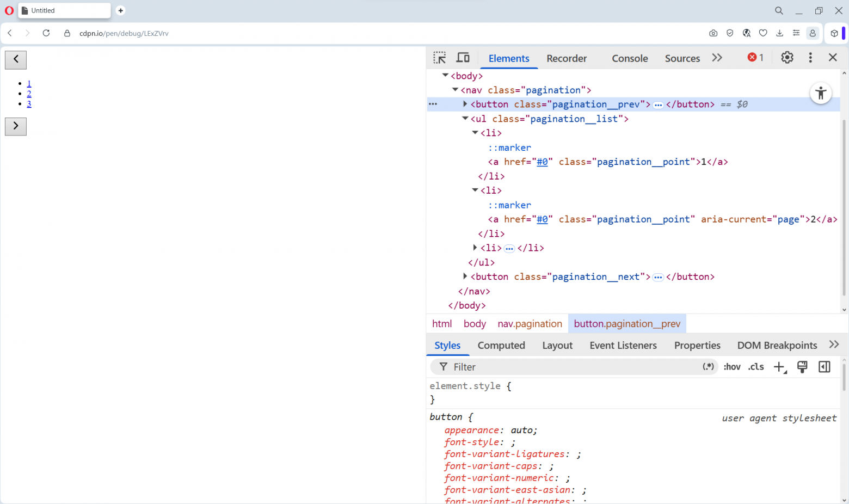Toggle rendering emulations paintbrush icon
The image size is (849, 504).
point(802,367)
